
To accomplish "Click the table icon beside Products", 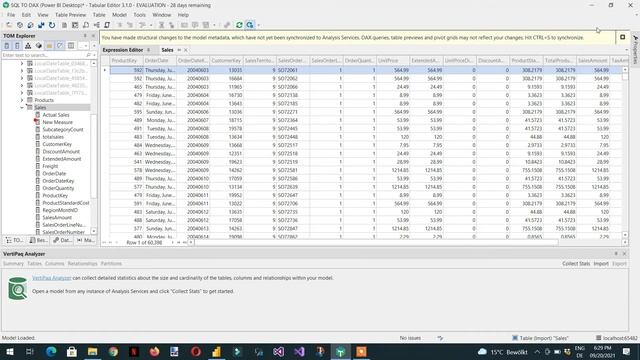I will pos(30,100).
